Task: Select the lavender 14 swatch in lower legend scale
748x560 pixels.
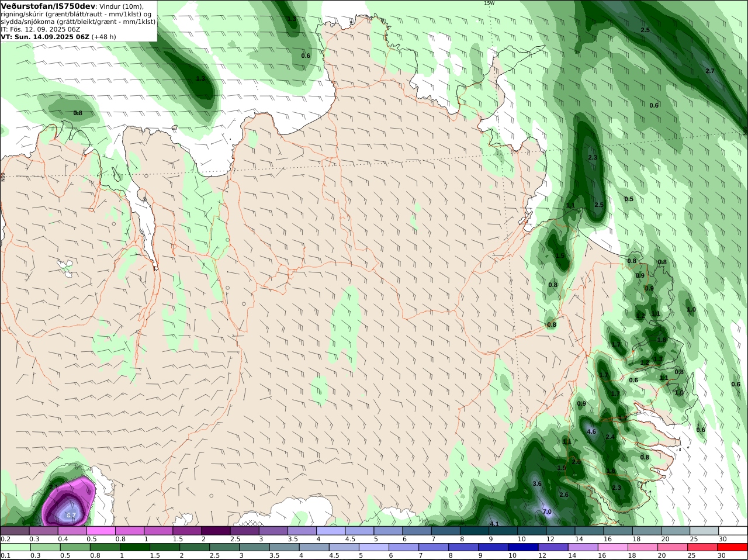Action: tap(583, 548)
